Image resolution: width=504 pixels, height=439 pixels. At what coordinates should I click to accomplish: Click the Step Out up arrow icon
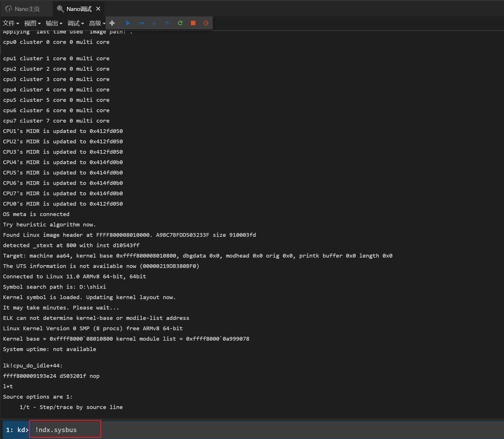[x=167, y=23]
